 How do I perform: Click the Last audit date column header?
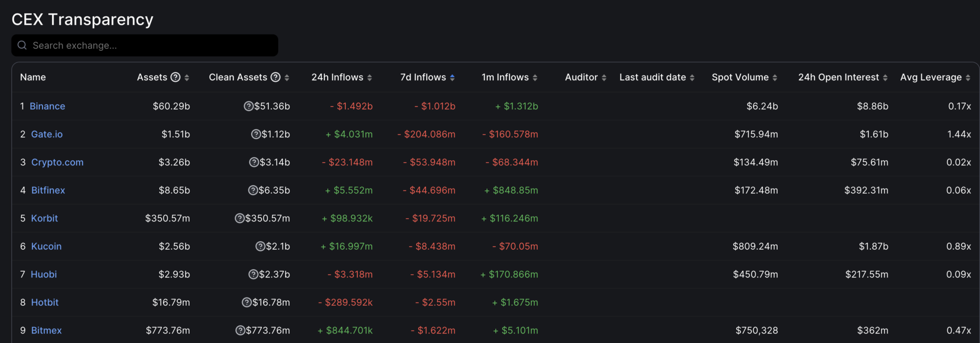pyautogui.click(x=652, y=77)
